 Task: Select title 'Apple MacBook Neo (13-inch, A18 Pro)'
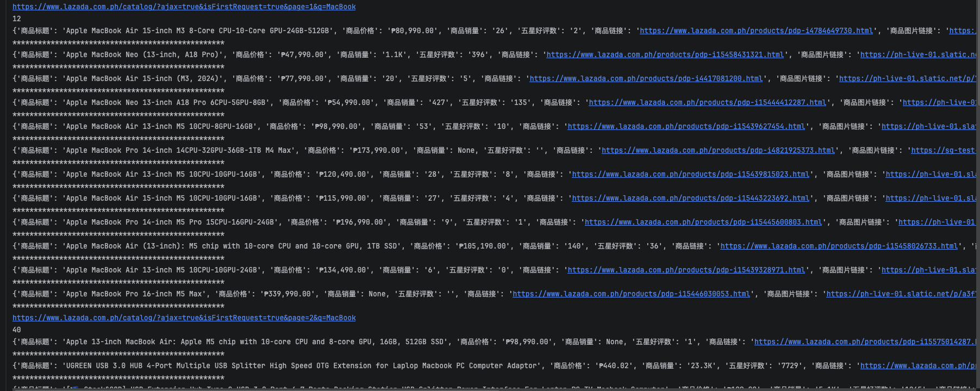point(142,55)
